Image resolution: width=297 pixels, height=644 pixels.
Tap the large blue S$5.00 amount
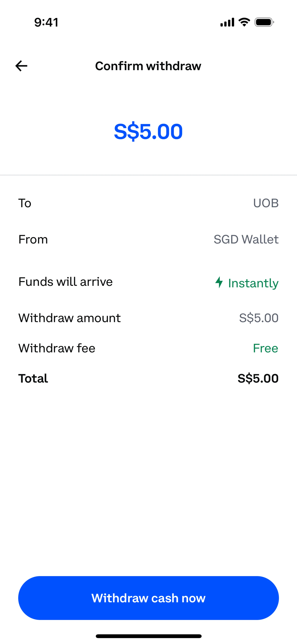(148, 132)
